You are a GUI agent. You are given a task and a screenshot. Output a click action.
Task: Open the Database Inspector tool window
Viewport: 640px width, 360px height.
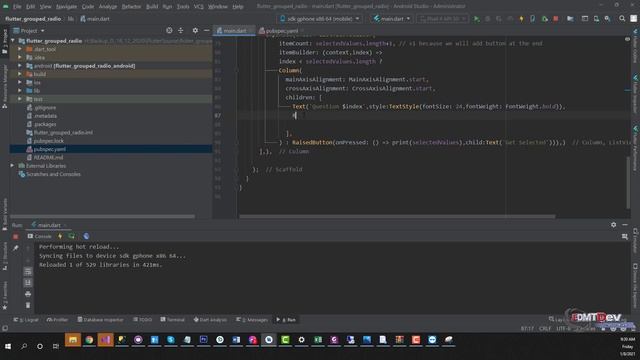pyautogui.click(x=100, y=320)
